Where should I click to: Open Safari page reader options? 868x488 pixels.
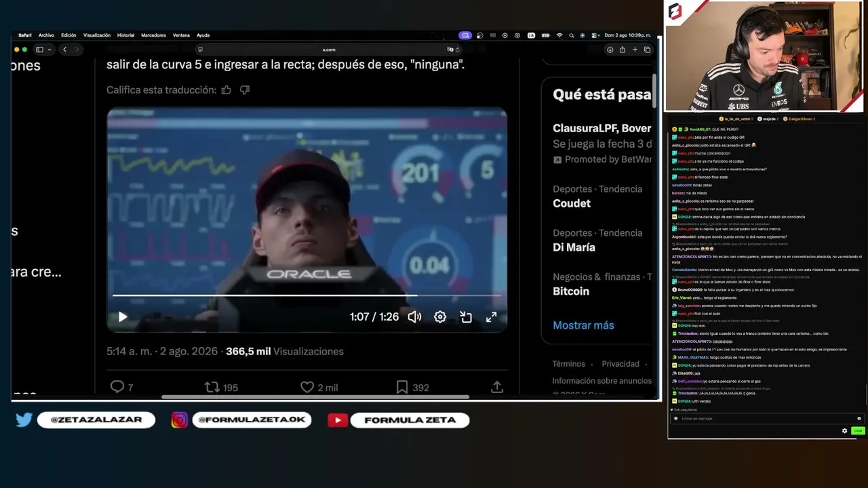point(200,49)
